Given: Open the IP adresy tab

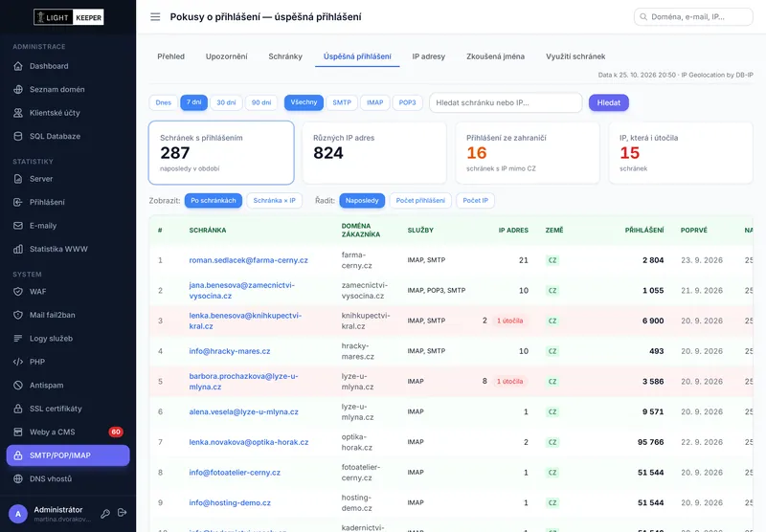Looking at the screenshot, I should [x=428, y=56].
